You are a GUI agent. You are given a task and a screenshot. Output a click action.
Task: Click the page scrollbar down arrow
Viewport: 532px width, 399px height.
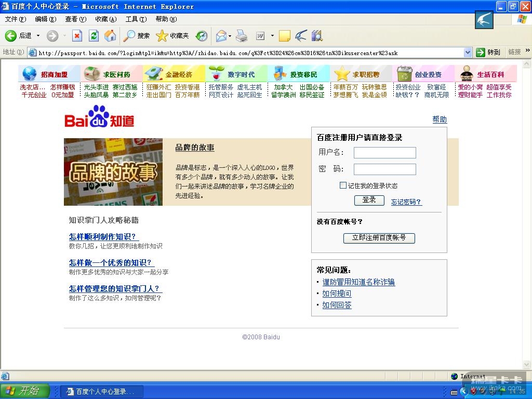tap(527, 365)
